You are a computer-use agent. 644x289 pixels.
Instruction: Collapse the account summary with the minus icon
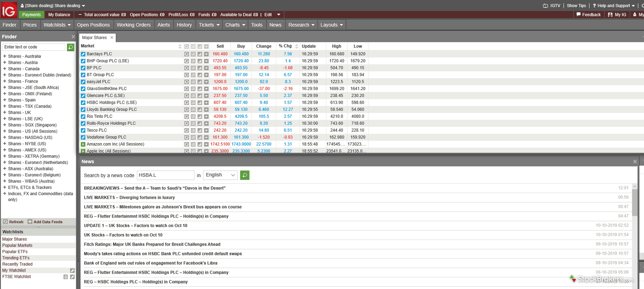[x=80, y=15]
